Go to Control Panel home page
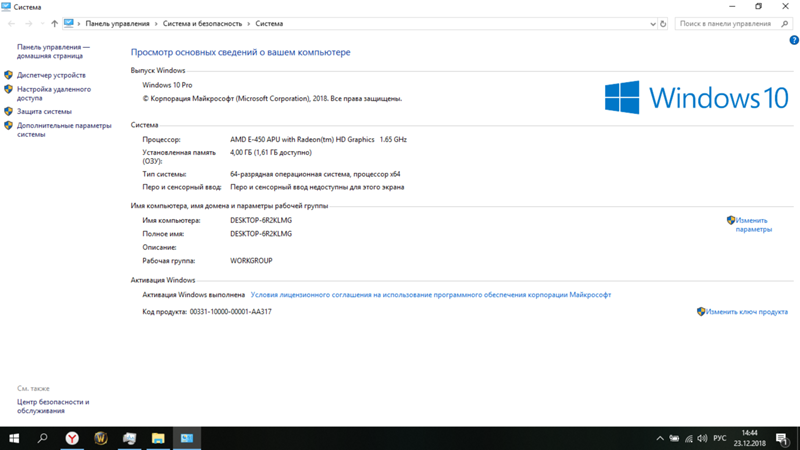This screenshot has width=800, height=450. 53,51
